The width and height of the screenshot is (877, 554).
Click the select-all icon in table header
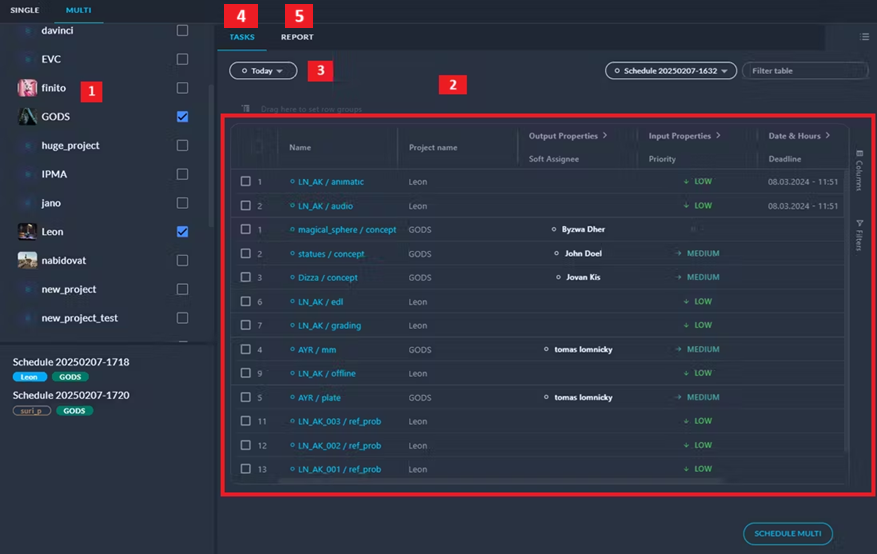point(256,146)
